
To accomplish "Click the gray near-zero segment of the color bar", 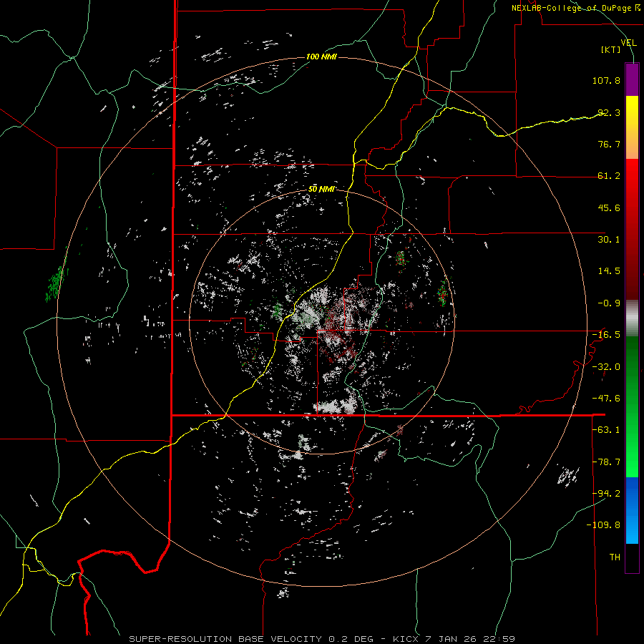I will point(632,318).
